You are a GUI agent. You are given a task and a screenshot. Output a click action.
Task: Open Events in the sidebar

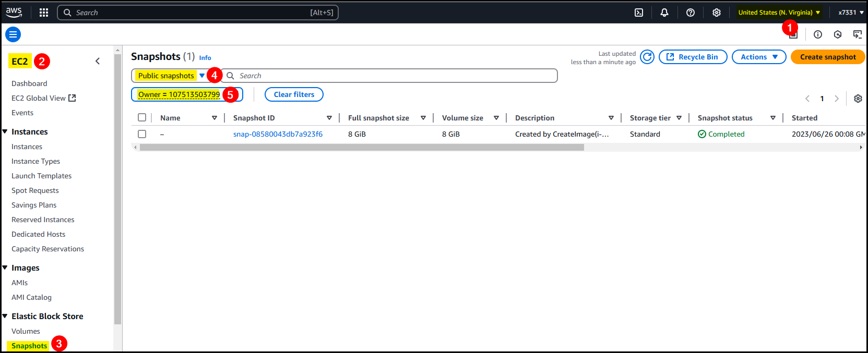pyautogui.click(x=22, y=113)
